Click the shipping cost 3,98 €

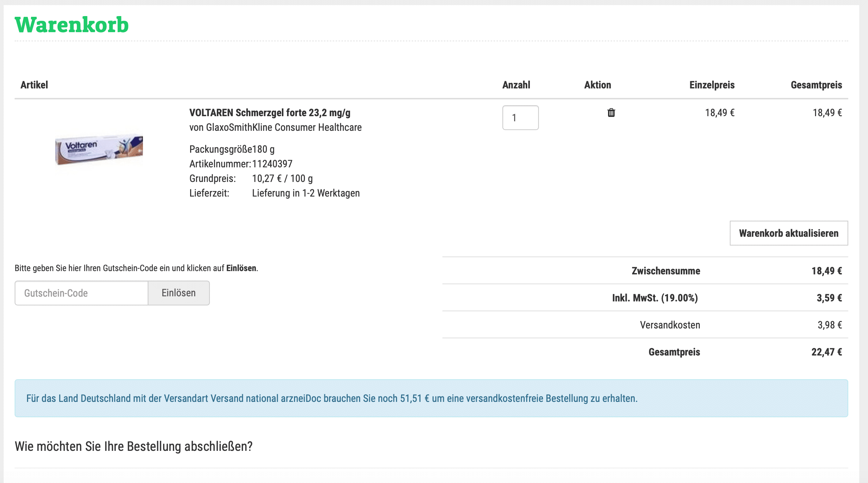click(830, 325)
